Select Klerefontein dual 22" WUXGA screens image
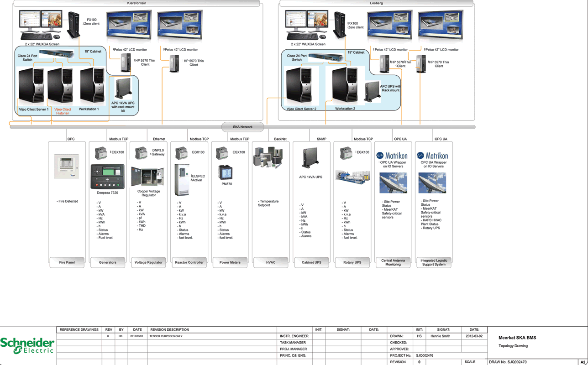Image resolution: width=588 pixels, height=365 pixels. coord(41,25)
